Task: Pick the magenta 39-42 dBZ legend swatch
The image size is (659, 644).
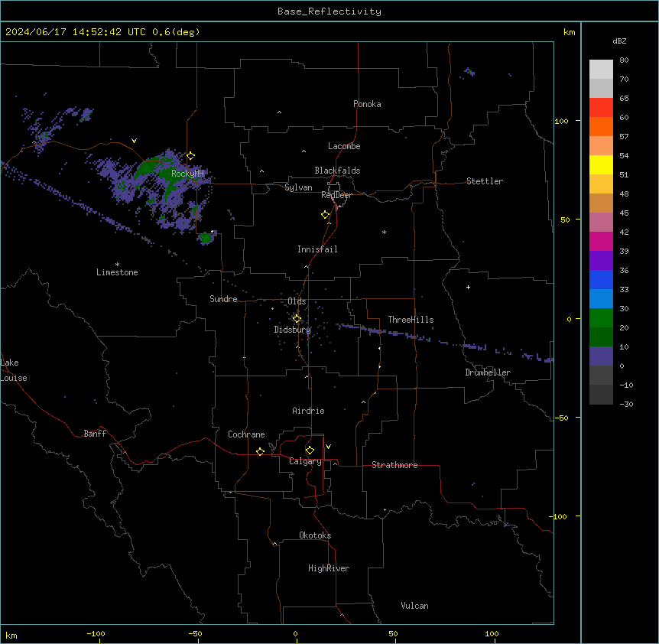Action: click(x=601, y=241)
